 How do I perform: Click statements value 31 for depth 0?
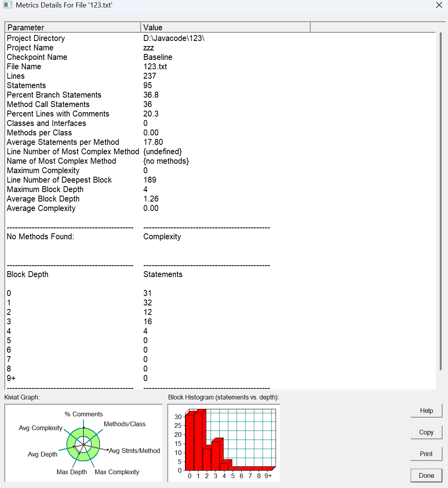[x=148, y=293]
